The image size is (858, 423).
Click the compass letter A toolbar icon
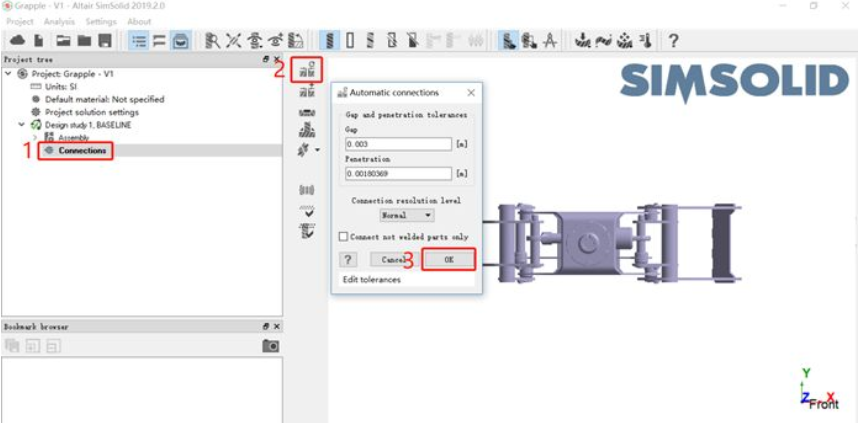pos(550,40)
